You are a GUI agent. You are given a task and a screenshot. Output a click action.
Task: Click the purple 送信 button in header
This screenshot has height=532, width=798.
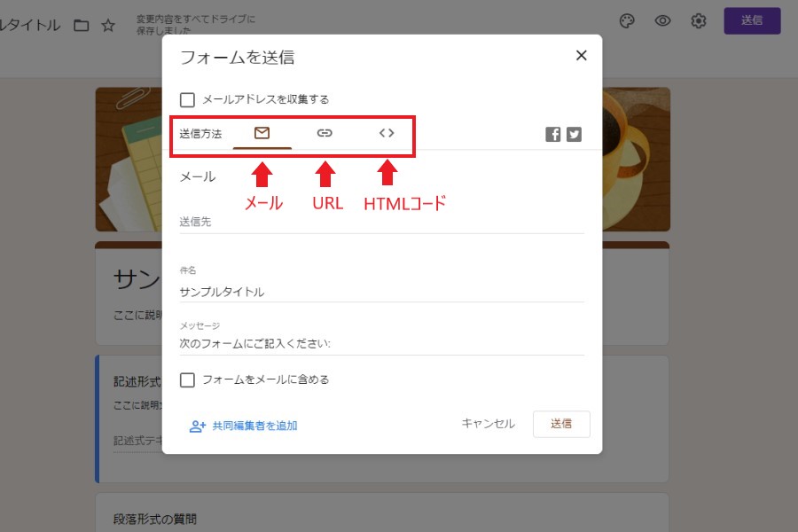click(x=752, y=21)
